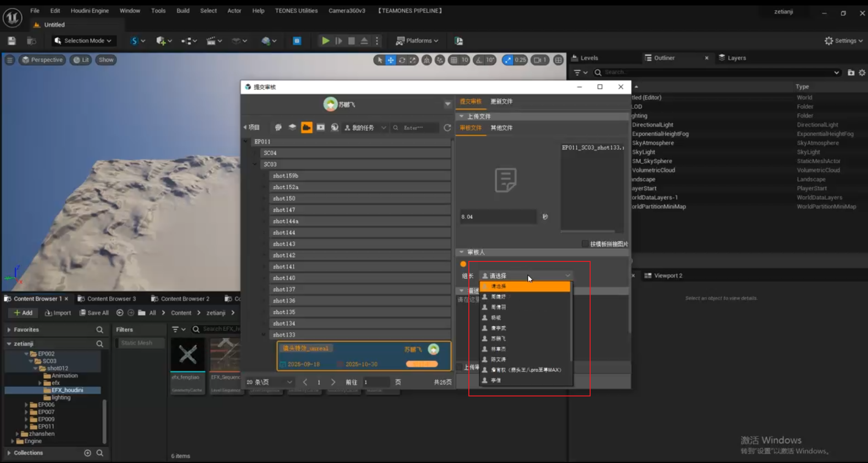The image size is (868, 463).
Task: Click the orange folder icon in dialog toolbar
Action: (306, 128)
